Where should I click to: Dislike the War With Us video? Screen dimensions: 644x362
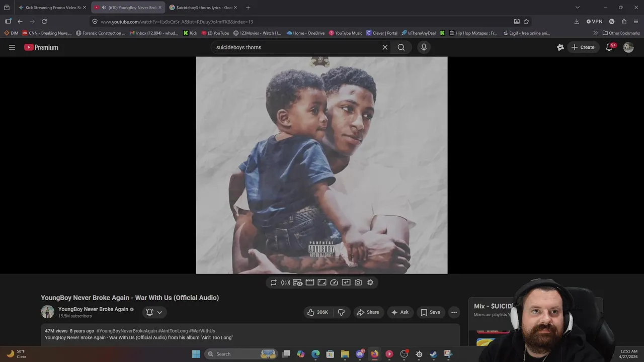tap(341, 312)
